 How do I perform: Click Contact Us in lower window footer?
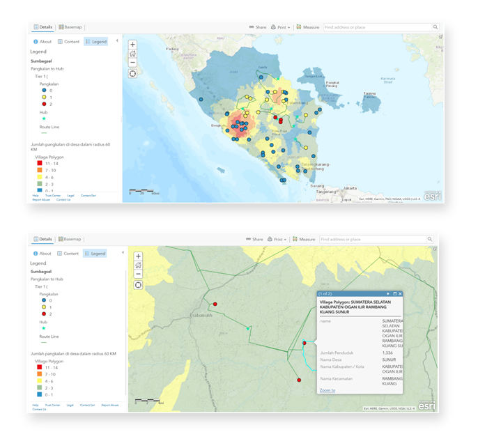click(x=39, y=409)
